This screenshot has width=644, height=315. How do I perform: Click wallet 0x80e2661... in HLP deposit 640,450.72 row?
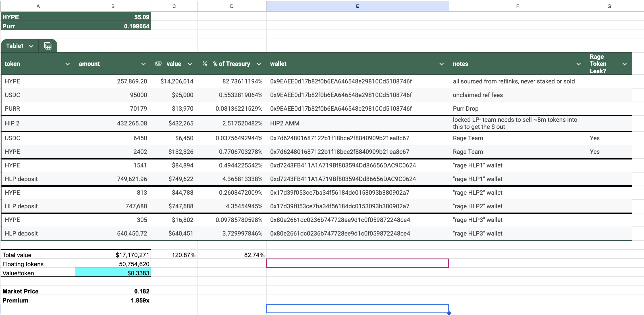[358, 234]
